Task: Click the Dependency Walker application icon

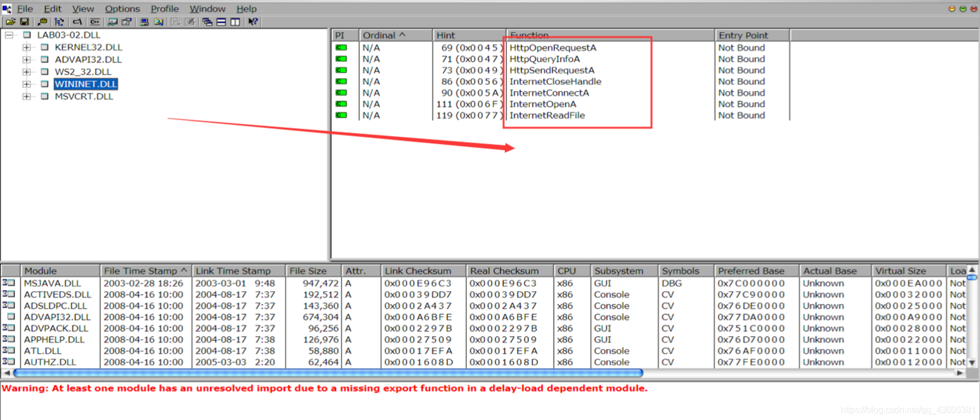Action: [x=7, y=9]
